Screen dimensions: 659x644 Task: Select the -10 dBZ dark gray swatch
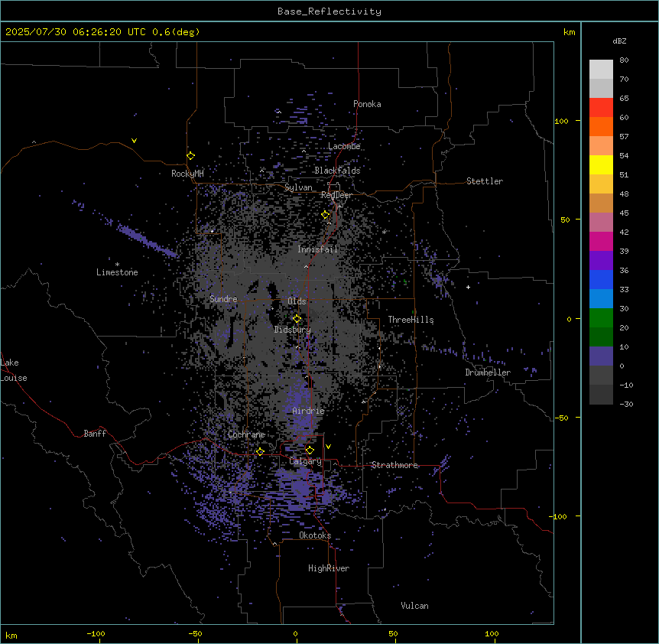[x=601, y=395]
